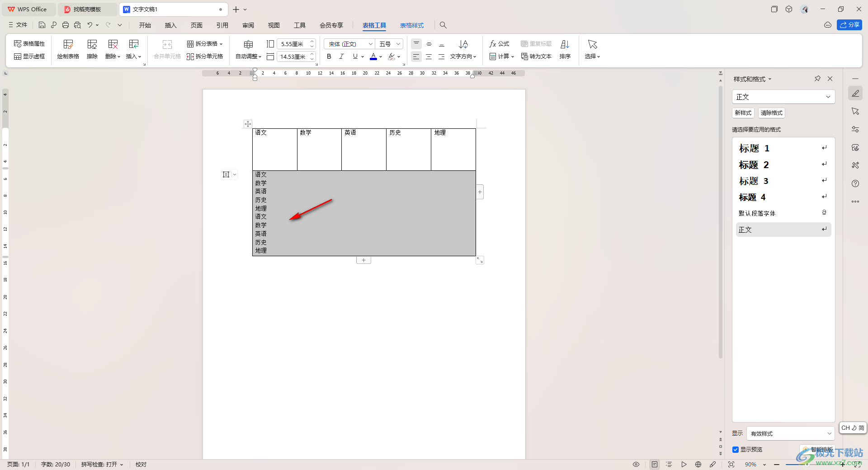
Task: Switch to the 页面 (Page) tab
Action: (x=197, y=25)
